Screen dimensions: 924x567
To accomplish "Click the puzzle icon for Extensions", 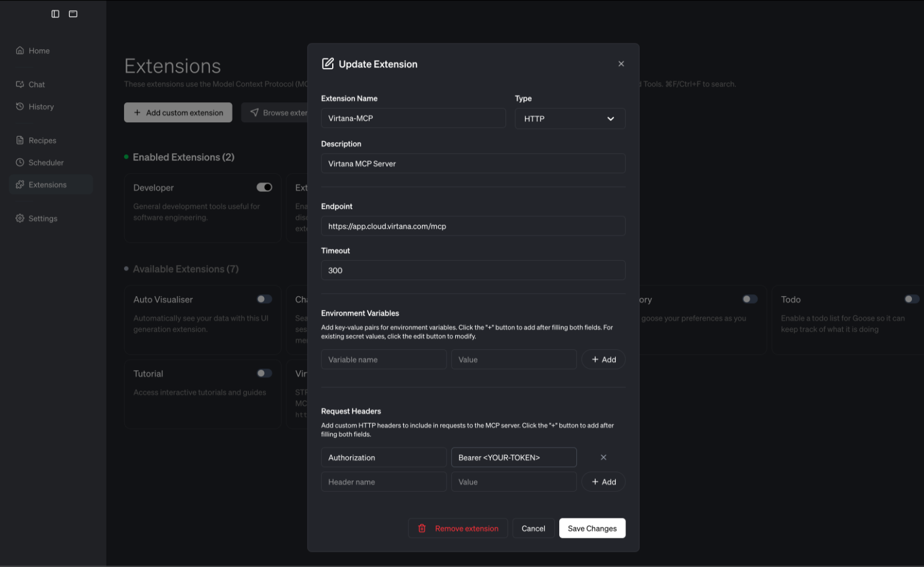I will click(x=20, y=185).
